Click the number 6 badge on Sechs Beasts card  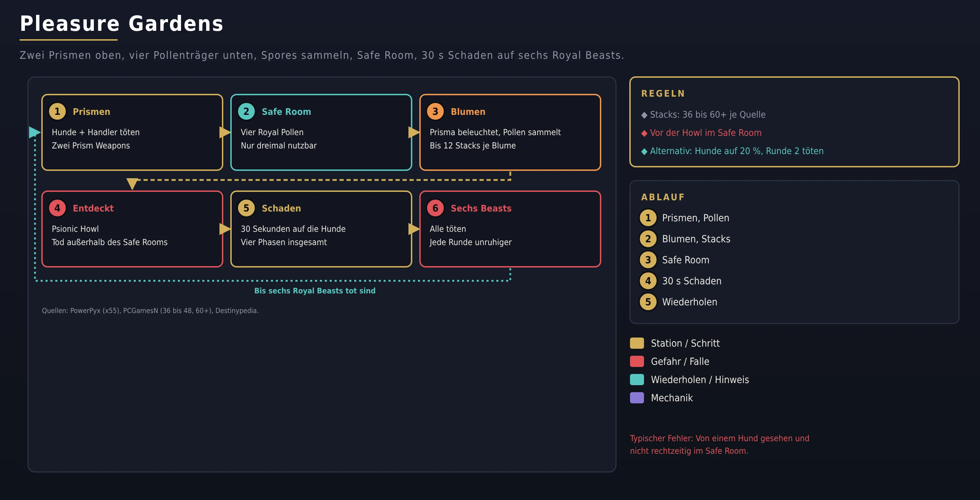[x=435, y=208]
